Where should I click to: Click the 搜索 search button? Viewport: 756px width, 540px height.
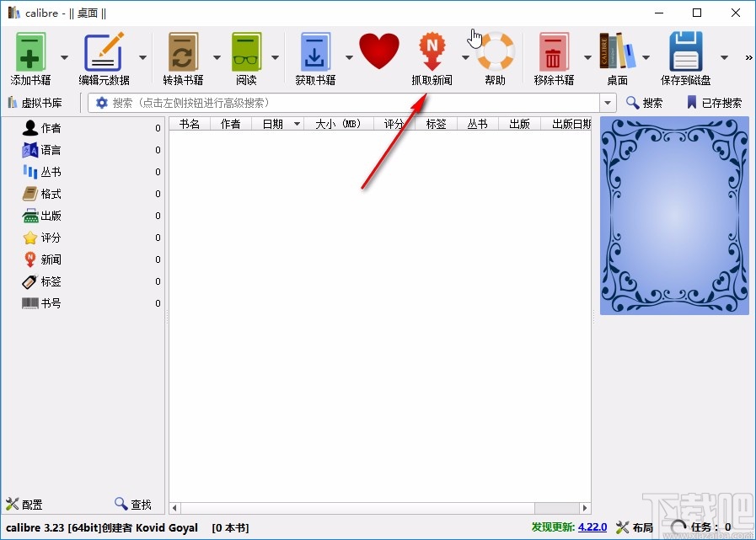(644, 103)
